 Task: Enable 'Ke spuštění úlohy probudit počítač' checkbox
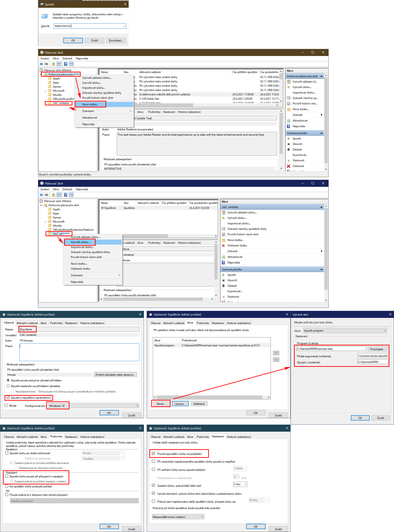(x=7, y=486)
